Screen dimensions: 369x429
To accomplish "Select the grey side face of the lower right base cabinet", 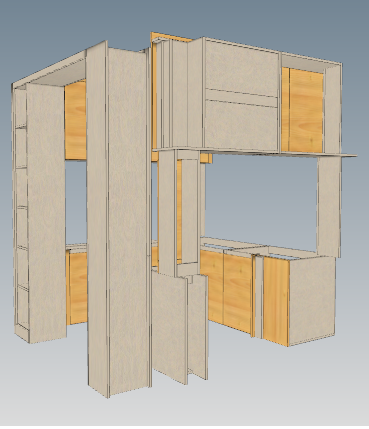I will (x=312, y=300).
